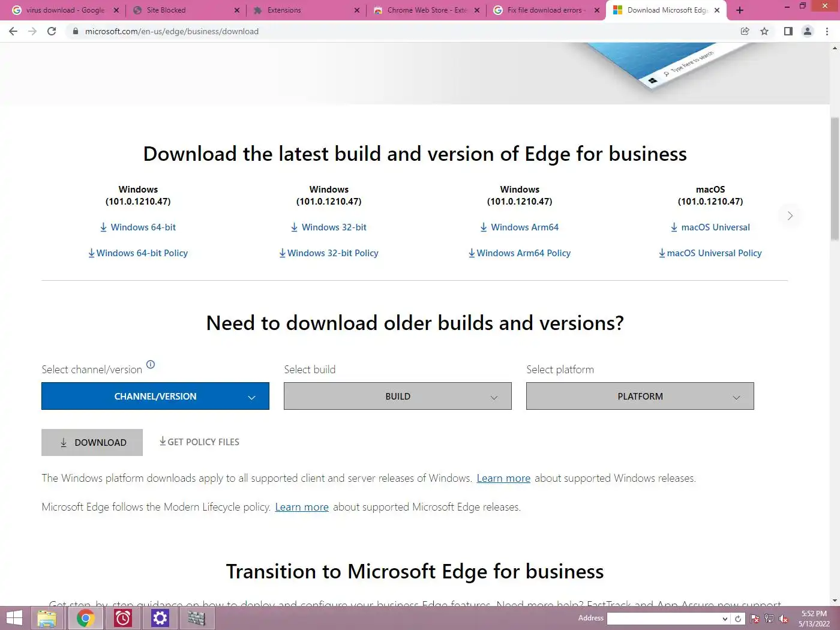Click the page vertical scrollbar thumb
Viewport: 840px width, 630px height.
pos(835,178)
